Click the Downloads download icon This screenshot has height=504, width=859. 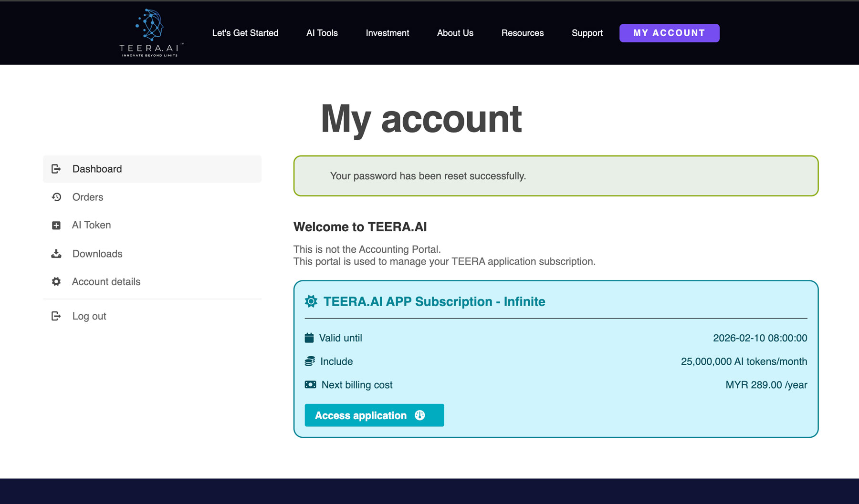[x=56, y=253]
